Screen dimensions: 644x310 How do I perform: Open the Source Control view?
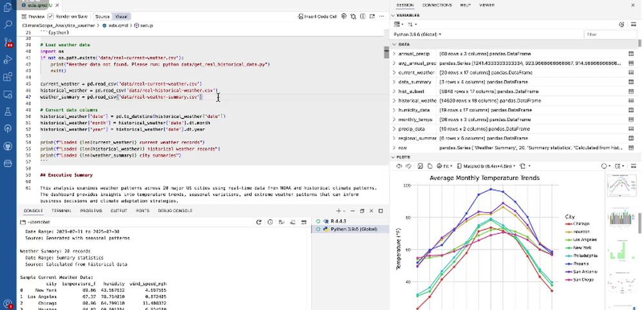(x=8, y=42)
